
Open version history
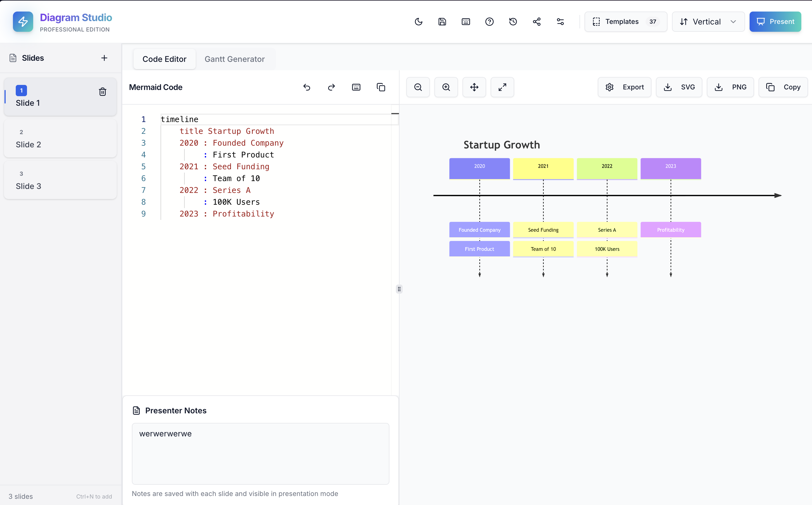[513, 21]
